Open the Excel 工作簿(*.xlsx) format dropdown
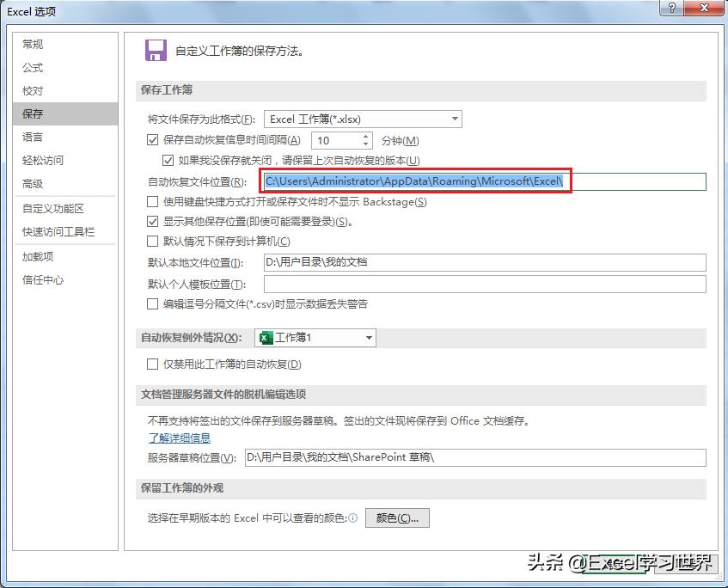Screen dimensions: 728x588 456,119
